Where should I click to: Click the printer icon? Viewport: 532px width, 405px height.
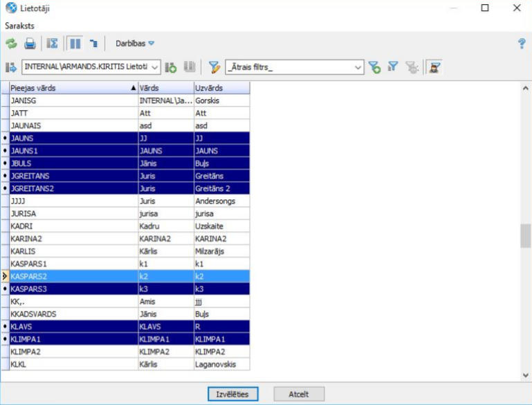pyautogui.click(x=30, y=44)
